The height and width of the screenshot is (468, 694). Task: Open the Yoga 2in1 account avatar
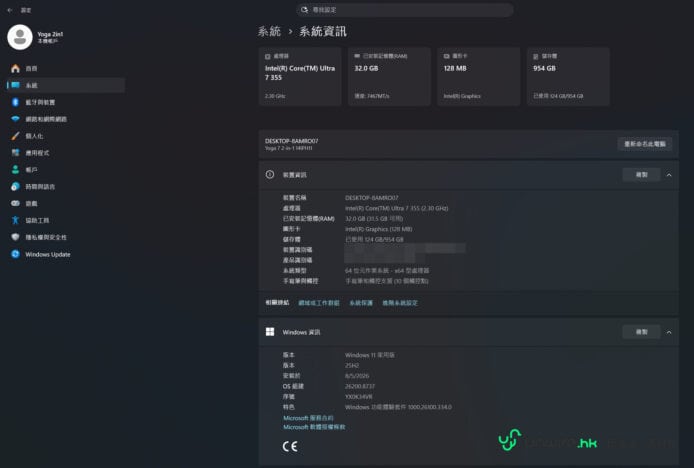point(20,37)
